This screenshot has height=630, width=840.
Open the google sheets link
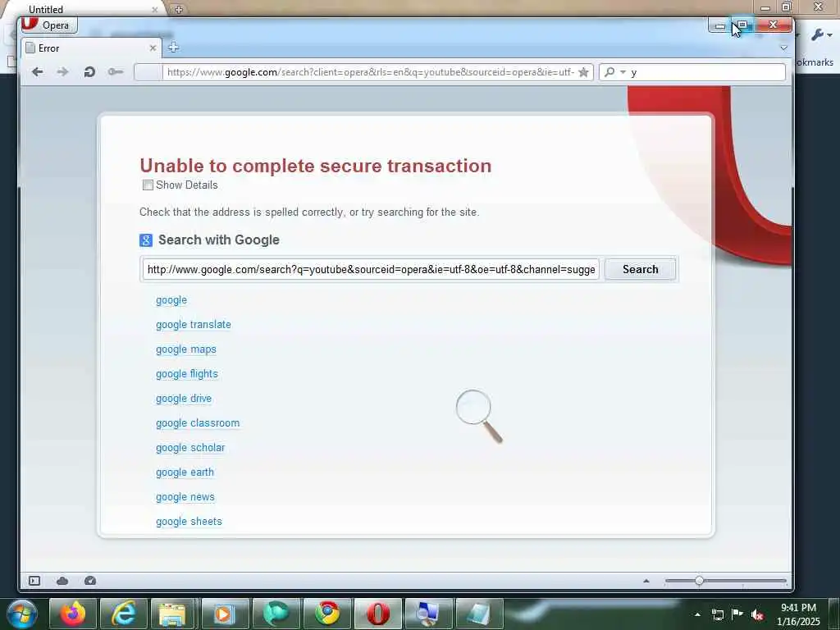click(x=189, y=522)
